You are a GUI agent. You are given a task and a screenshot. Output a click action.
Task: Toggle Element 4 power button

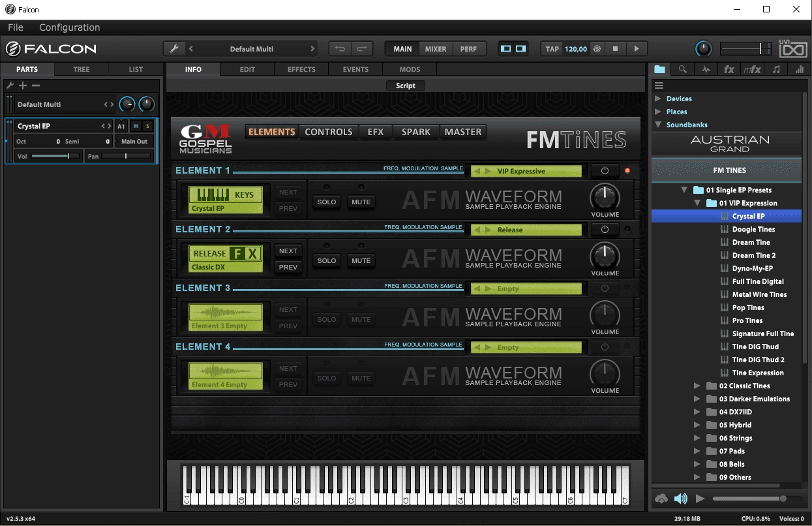[605, 347]
